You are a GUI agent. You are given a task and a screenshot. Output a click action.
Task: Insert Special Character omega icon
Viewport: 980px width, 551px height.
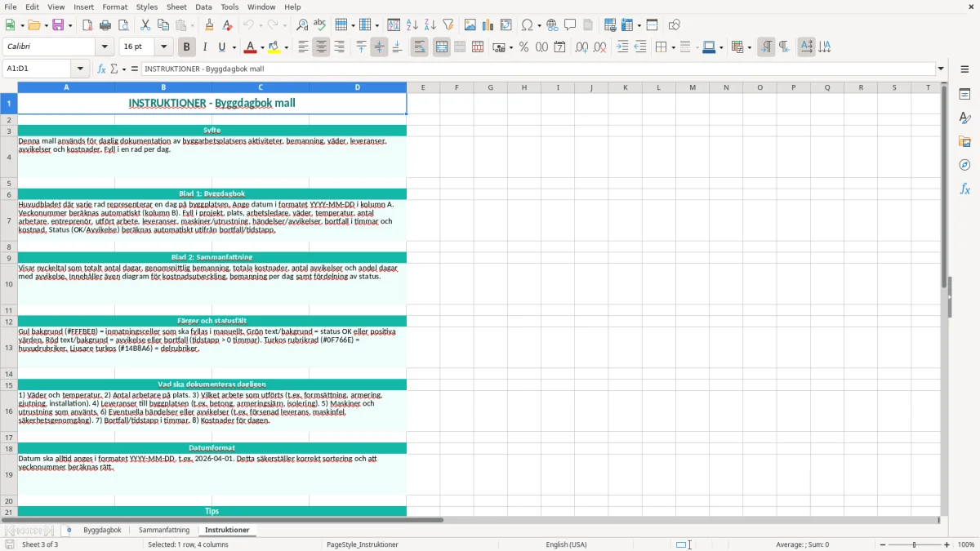528,25
